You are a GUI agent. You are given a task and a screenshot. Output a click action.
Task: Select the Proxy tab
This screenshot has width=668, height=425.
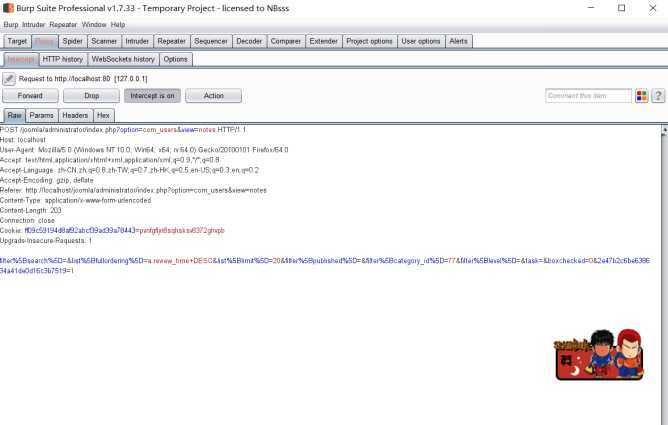(x=44, y=41)
